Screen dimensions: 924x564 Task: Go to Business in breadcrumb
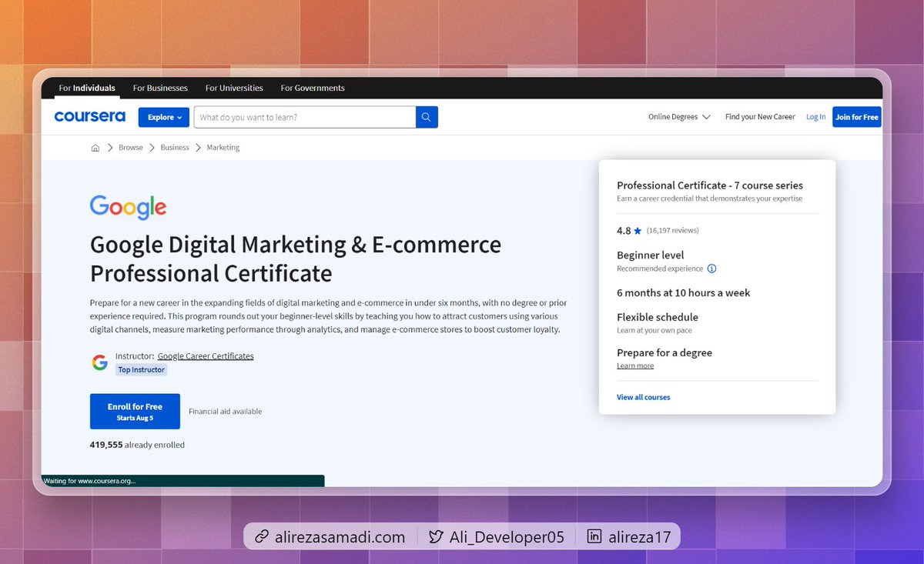tap(175, 148)
